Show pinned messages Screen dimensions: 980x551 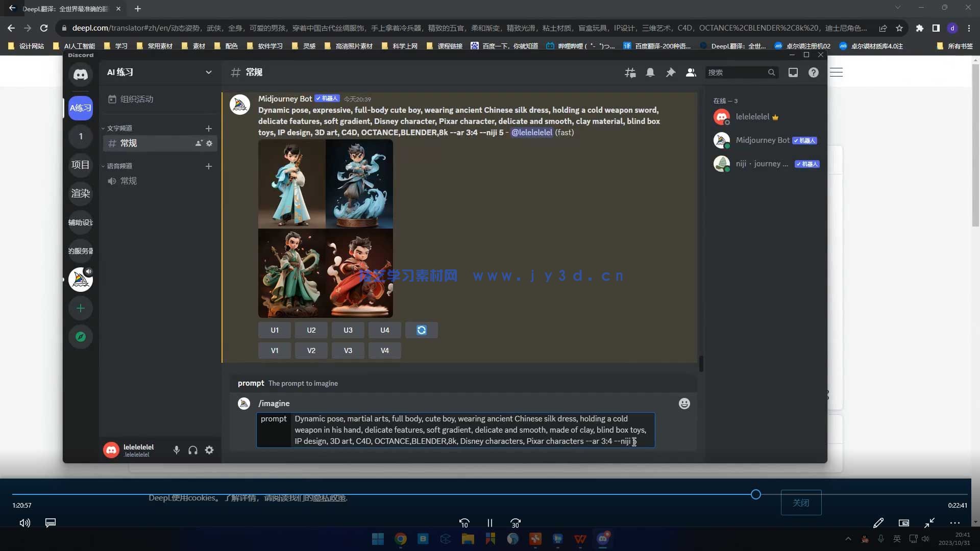click(671, 72)
